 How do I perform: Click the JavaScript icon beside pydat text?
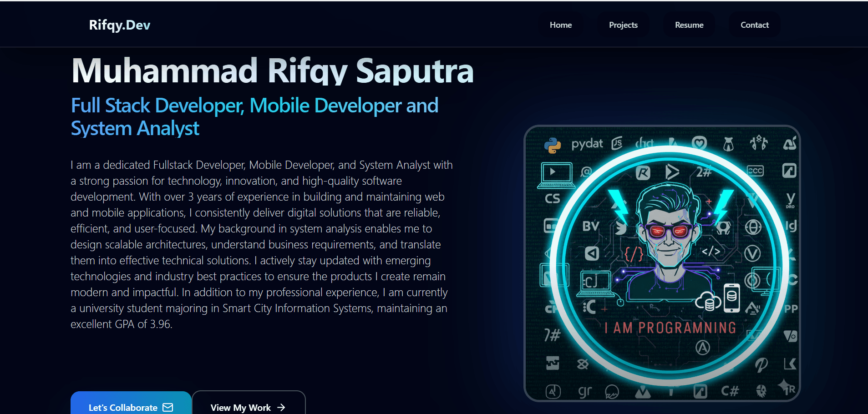[x=618, y=143]
